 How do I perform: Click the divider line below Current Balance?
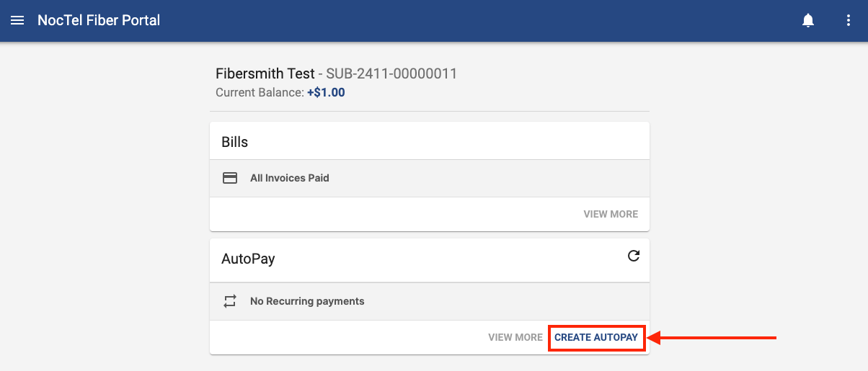[x=430, y=111]
